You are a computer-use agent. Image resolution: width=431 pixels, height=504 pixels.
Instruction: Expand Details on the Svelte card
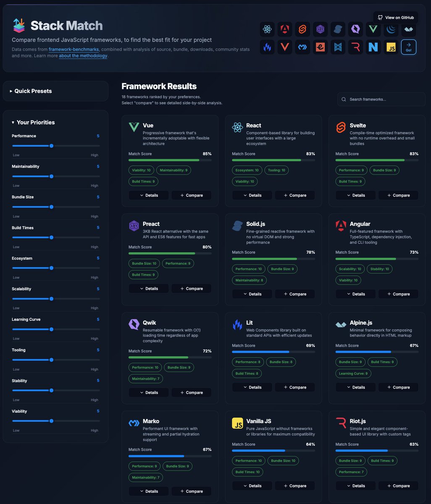pos(356,195)
